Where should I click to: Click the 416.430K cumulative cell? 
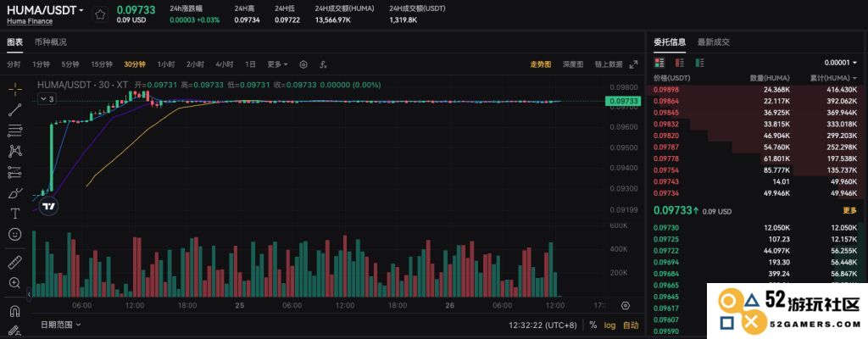[x=843, y=89]
